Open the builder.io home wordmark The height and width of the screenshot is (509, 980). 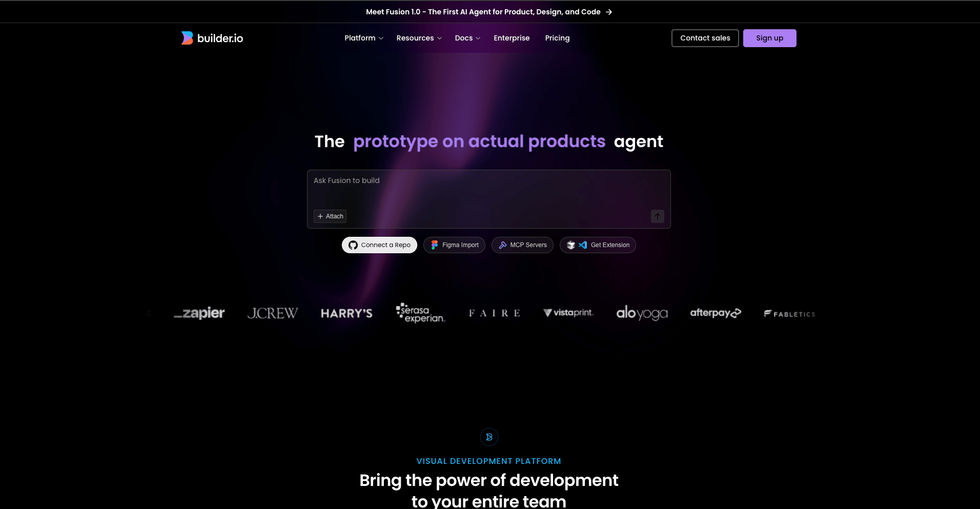click(220, 38)
